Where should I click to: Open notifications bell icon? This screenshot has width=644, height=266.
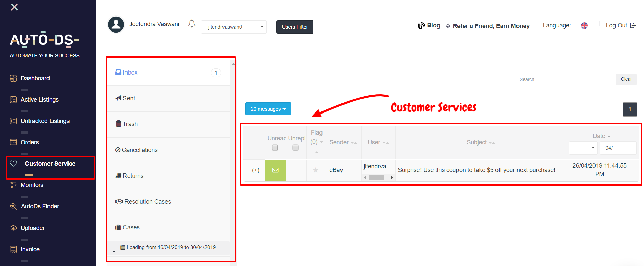point(192,24)
